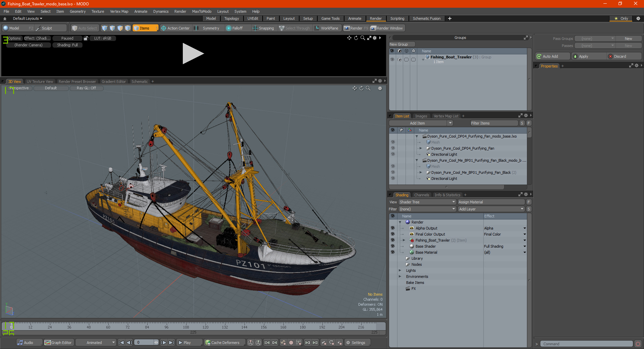The image size is (644, 349).
Task: Open Animated keying dropdown
Action: tap(96, 343)
